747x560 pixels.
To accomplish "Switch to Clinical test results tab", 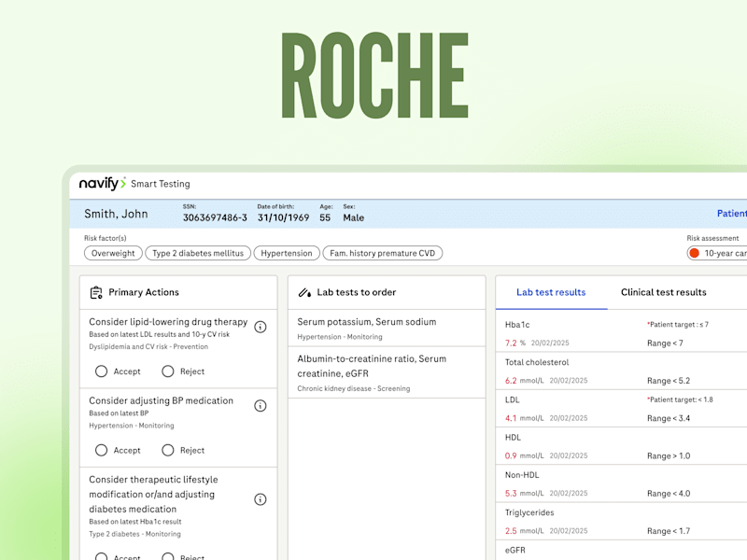I will (x=664, y=292).
